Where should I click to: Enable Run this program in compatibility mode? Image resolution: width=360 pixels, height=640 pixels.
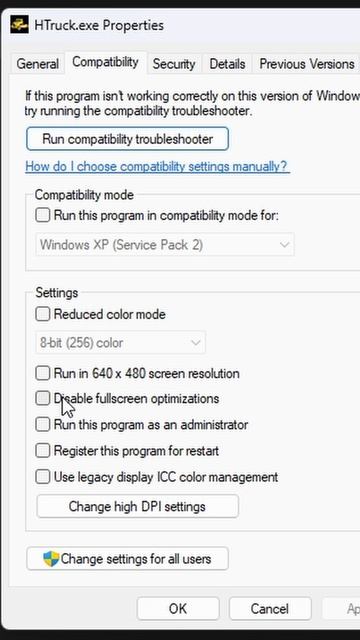point(42,215)
